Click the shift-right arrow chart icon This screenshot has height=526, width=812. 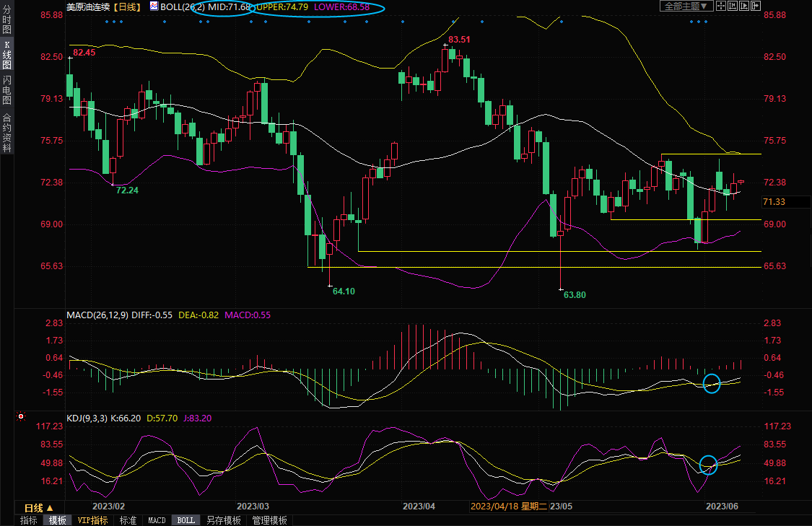click(756, 6)
